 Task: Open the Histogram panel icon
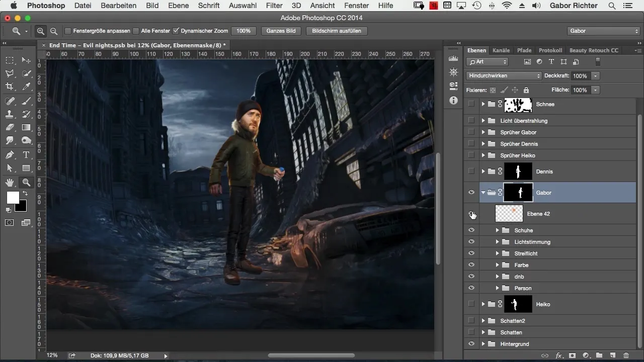coord(453,59)
